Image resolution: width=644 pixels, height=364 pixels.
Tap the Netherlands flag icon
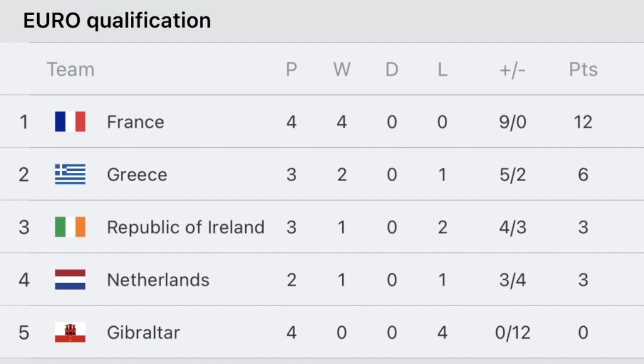[x=70, y=280]
